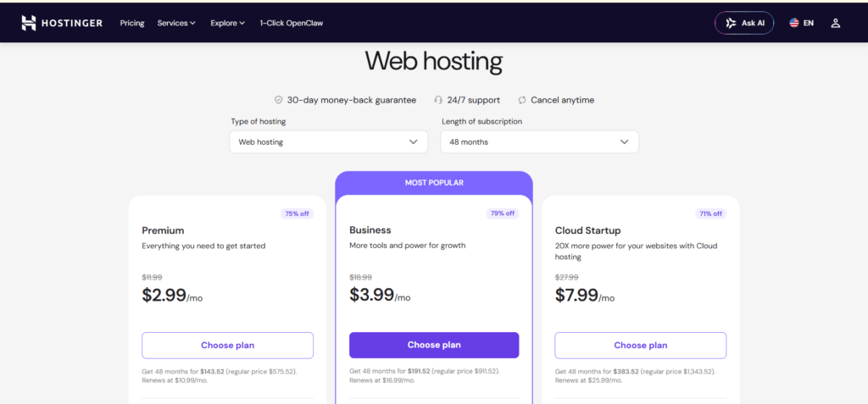Click the $3.99/mo price

click(380, 295)
